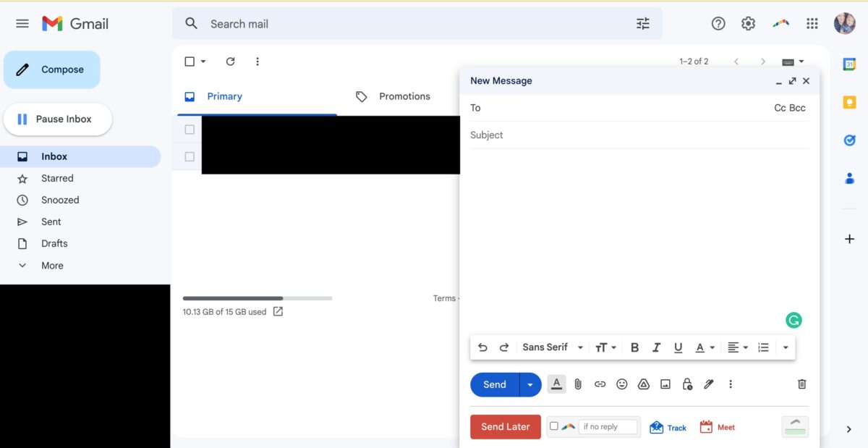Image resolution: width=868 pixels, height=448 pixels.
Task: Insert a photo into the message
Action: (x=665, y=384)
